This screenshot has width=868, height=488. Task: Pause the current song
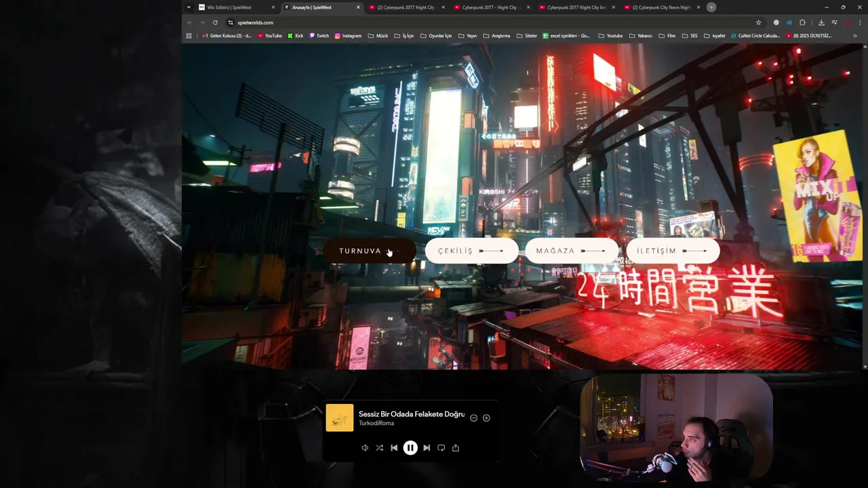click(410, 448)
